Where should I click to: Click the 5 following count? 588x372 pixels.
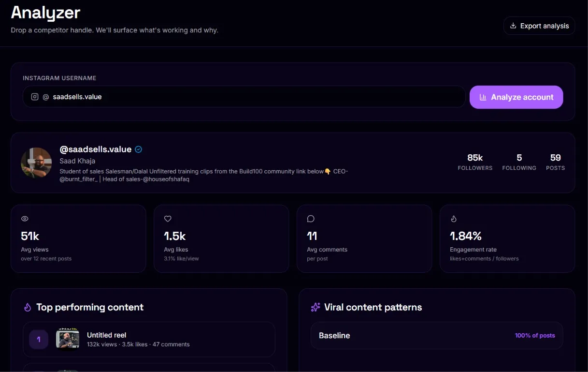519,158
